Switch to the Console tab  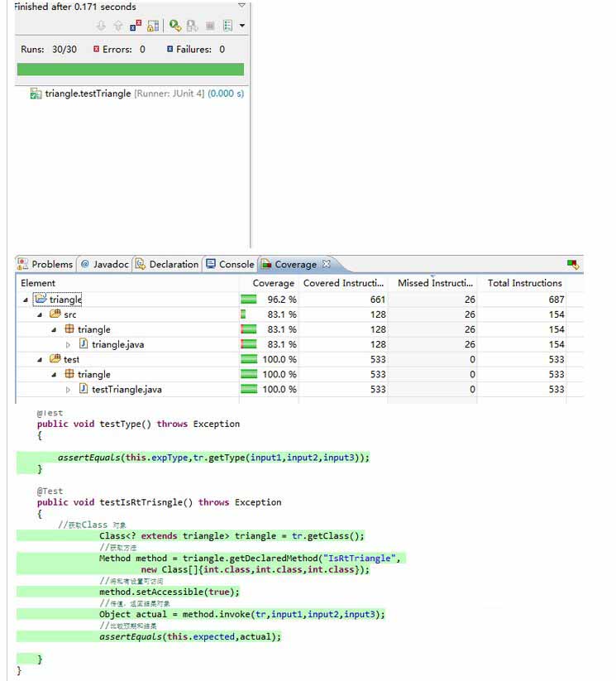230,264
